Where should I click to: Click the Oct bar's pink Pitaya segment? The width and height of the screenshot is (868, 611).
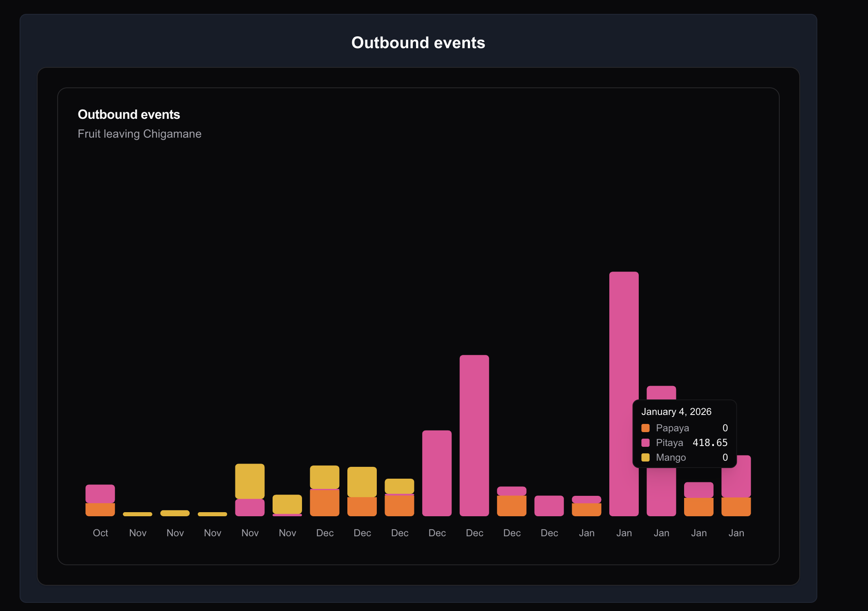pos(100,493)
